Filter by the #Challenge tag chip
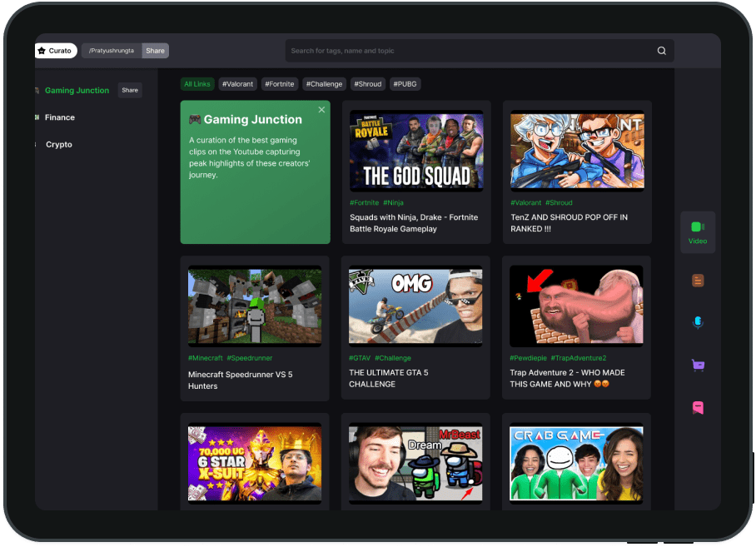756x547 pixels. pyautogui.click(x=324, y=84)
